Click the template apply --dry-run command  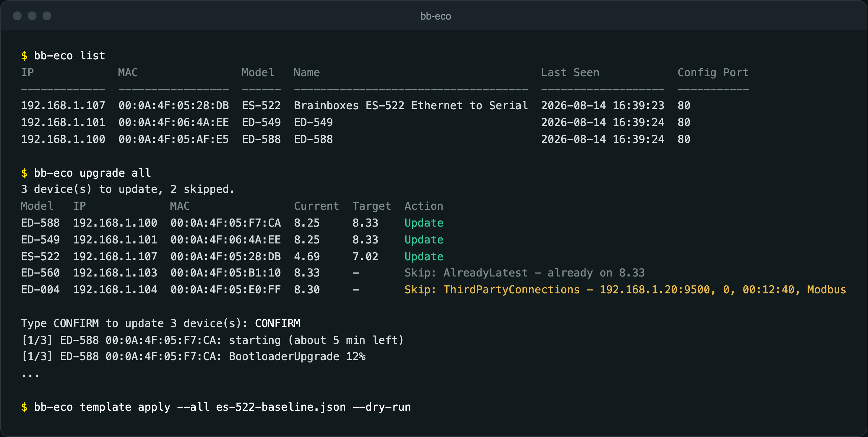[216, 407]
